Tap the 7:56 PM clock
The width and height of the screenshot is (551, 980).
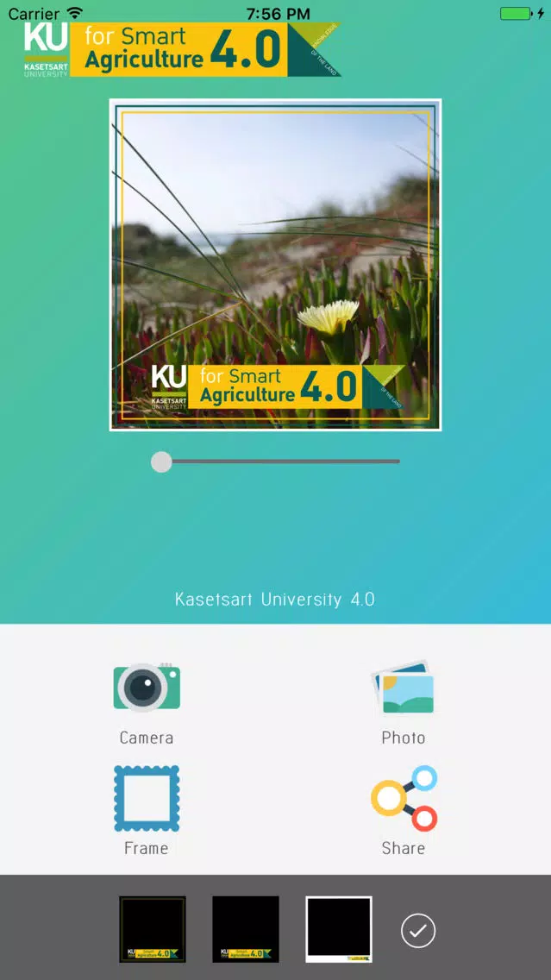(276, 13)
